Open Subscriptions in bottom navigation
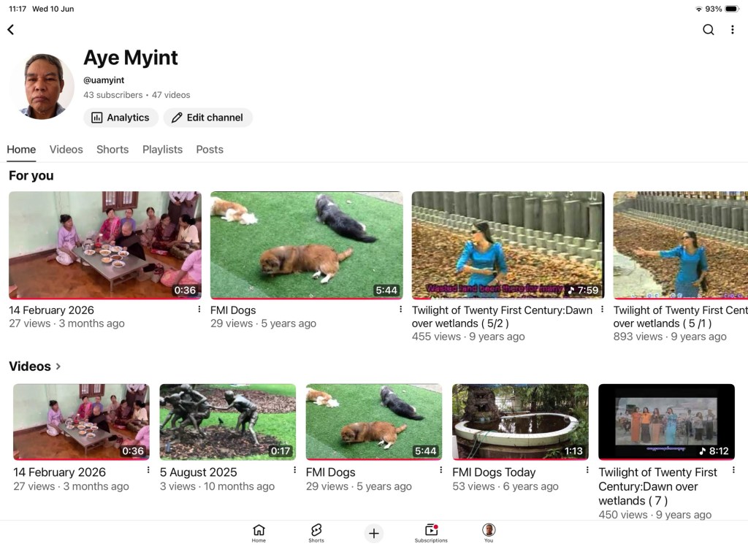 click(x=431, y=533)
